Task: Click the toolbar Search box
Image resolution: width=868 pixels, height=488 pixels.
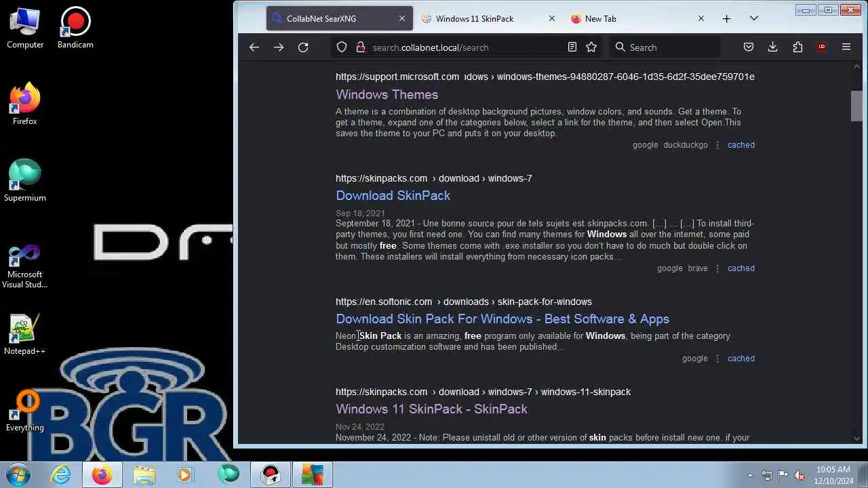Action: point(665,47)
